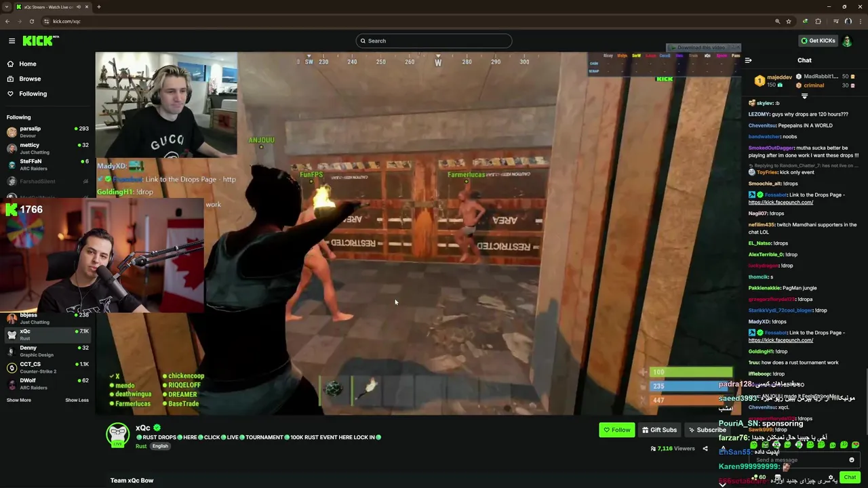
Task: Mute the xQc Stream tab audio
Action: 79,7
